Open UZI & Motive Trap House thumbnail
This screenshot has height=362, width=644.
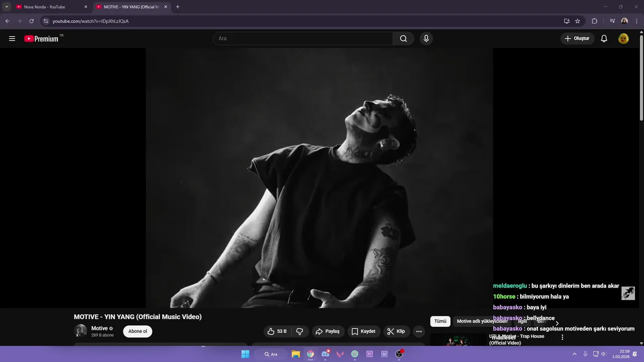pyautogui.click(x=458, y=340)
